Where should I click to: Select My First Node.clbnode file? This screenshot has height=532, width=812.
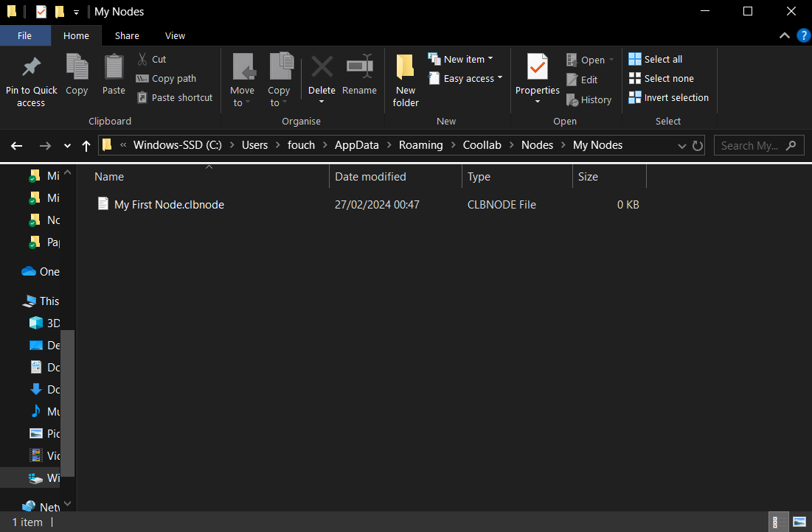point(169,204)
